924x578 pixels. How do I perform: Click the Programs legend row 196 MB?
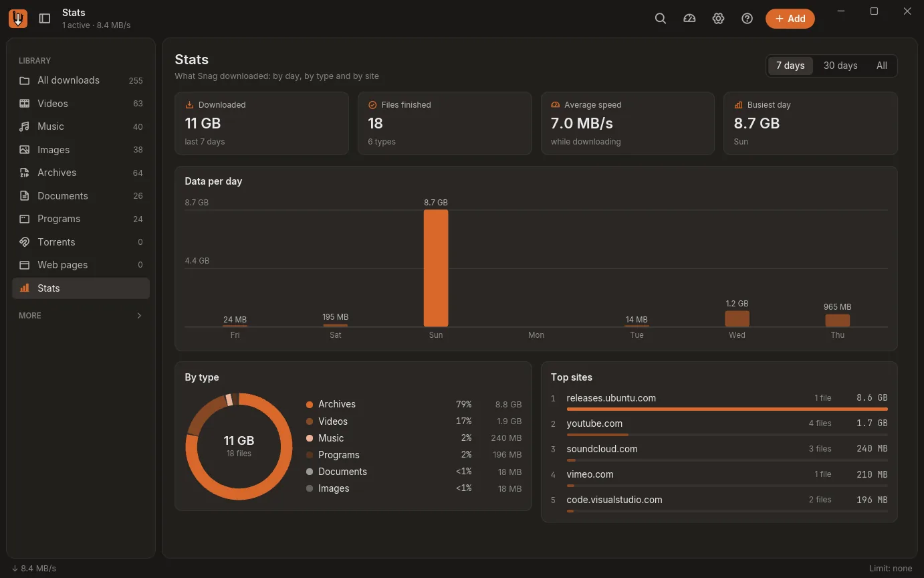click(413, 455)
